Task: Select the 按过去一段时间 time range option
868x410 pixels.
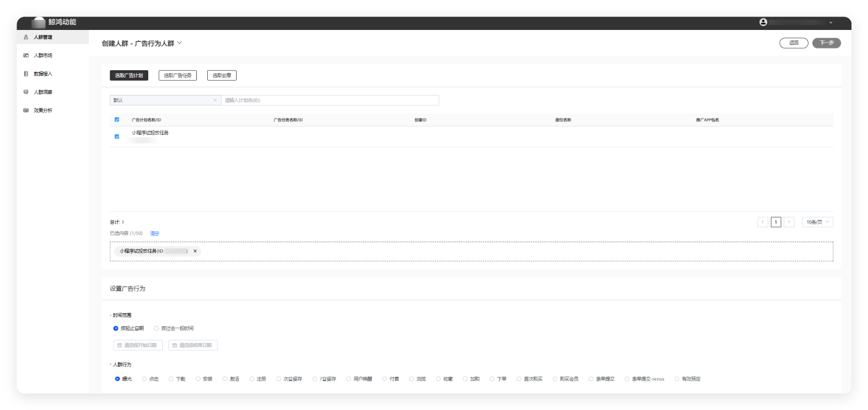Action: [x=174, y=328]
